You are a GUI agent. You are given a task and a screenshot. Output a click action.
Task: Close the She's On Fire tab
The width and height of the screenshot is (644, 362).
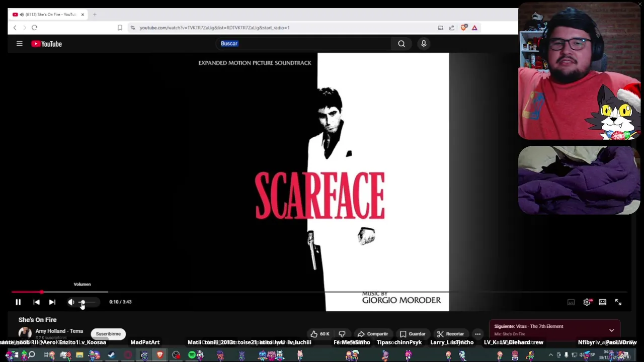coord(83,15)
